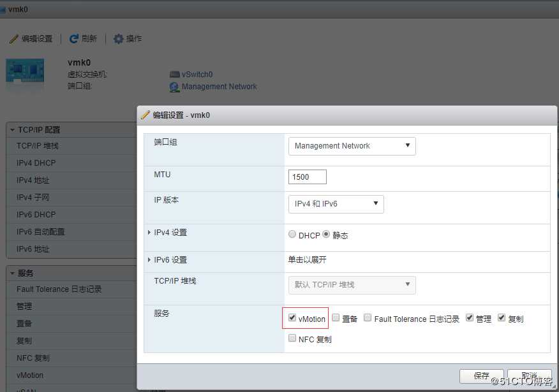Toggle the 复制 service checkbox

pyautogui.click(x=502, y=317)
